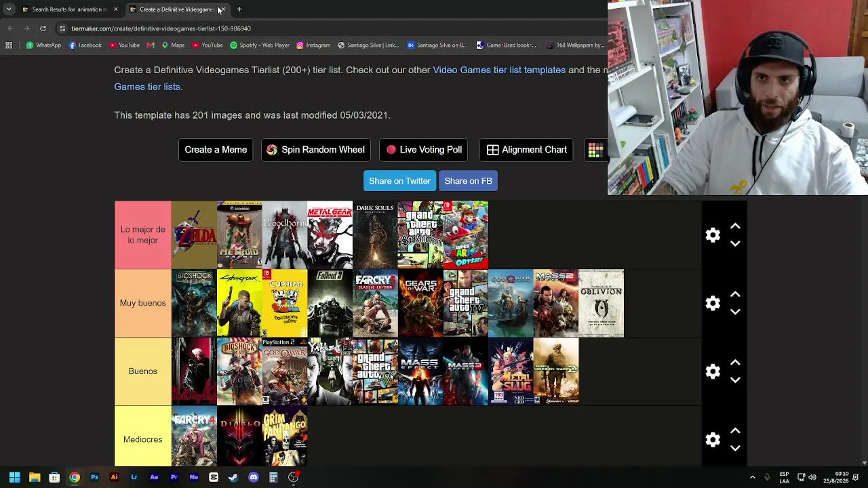
Task: Open settings gear for the Mediocres tier
Action: 713,440
